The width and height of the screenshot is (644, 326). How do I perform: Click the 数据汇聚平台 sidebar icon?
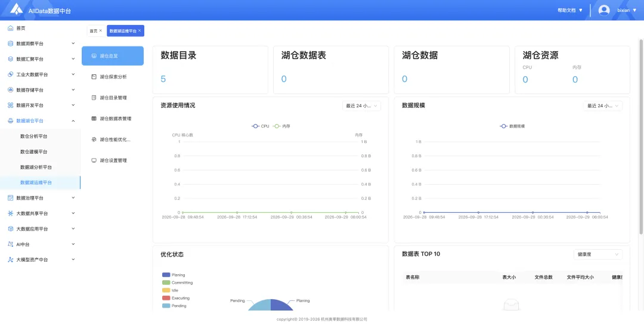[11, 59]
